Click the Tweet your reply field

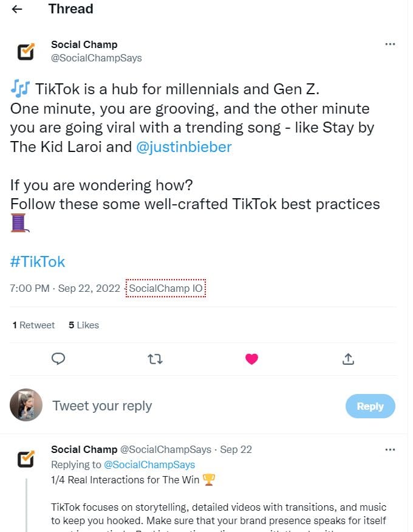(x=102, y=406)
